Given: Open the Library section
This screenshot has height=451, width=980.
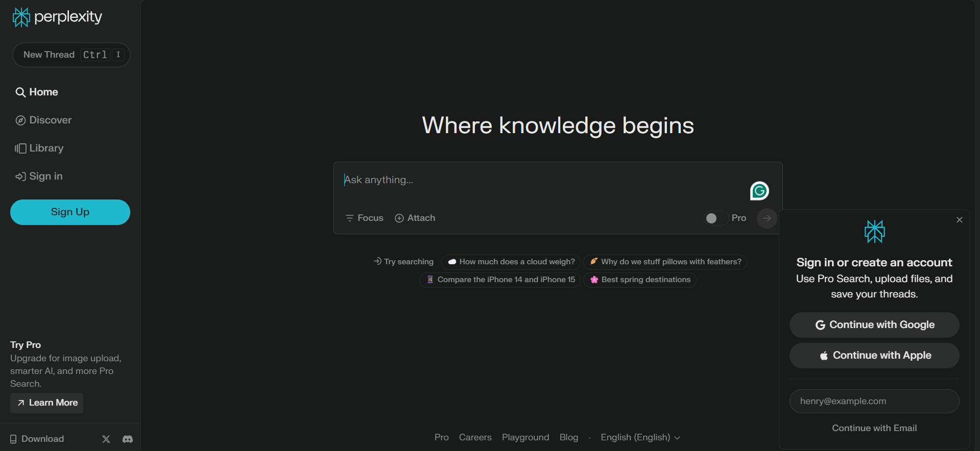Looking at the screenshot, I should coord(39,148).
